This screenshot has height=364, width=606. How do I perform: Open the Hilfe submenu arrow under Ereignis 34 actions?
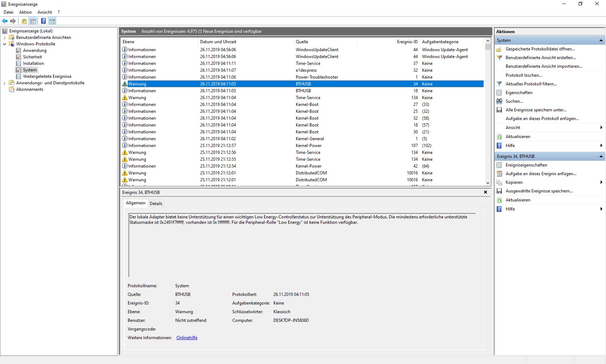coord(601,209)
